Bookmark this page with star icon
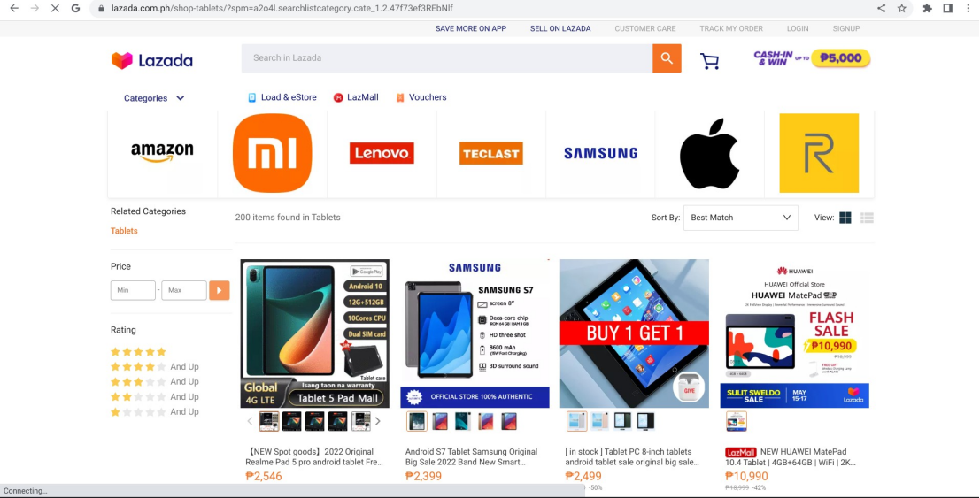 tap(902, 8)
